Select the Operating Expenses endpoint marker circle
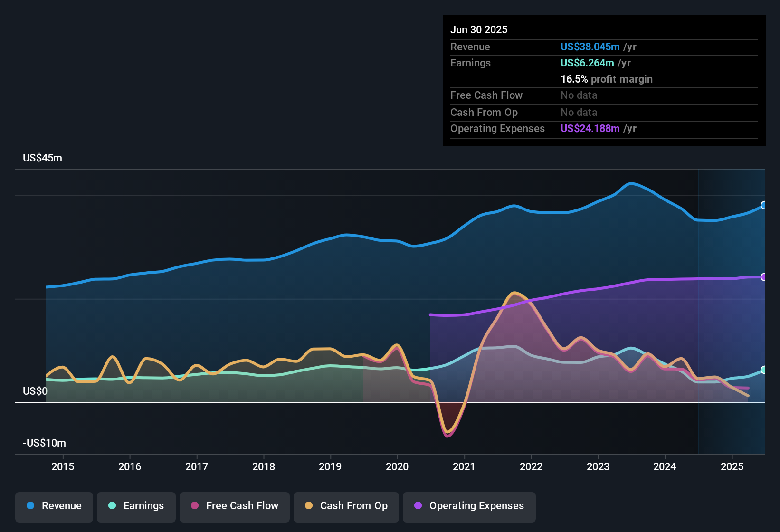The width and height of the screenshot is (780, 532). click(x=764, y=276)
